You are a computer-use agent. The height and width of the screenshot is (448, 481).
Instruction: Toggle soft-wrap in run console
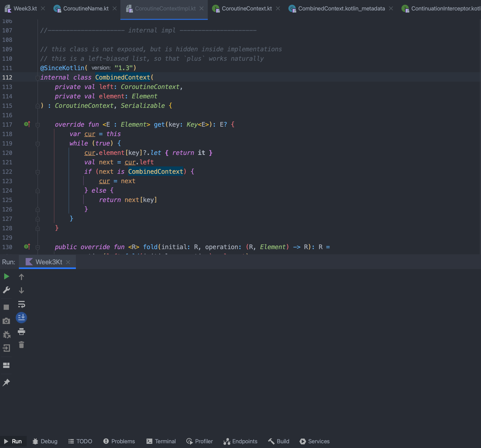pos(21,304)
